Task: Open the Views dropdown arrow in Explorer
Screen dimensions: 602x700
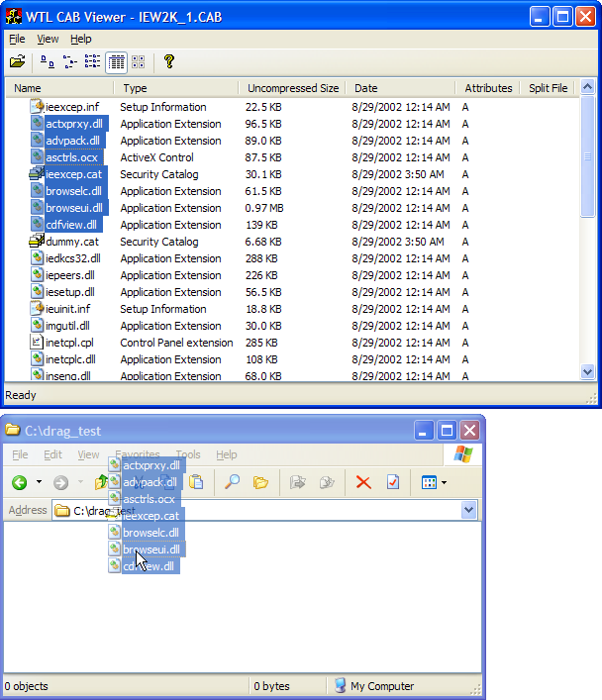Action: 444,482
